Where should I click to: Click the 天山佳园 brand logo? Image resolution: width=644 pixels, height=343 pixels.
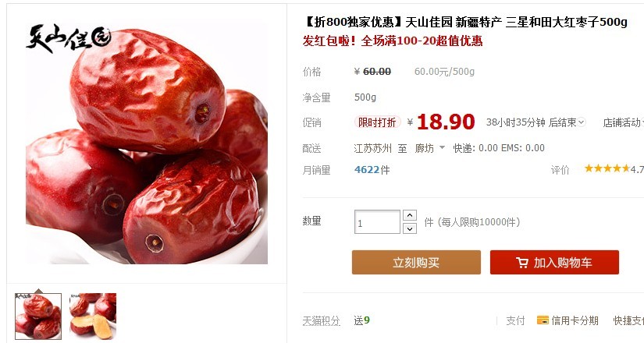pyautogui.click(x=68, y=38)
